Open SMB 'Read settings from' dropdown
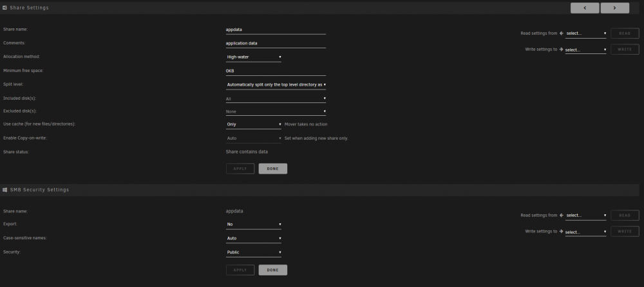644x287 pixels. [585, 216]
